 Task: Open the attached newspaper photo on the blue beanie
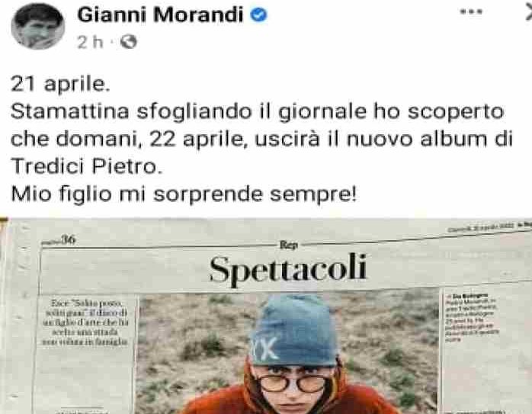pos(294,331)
